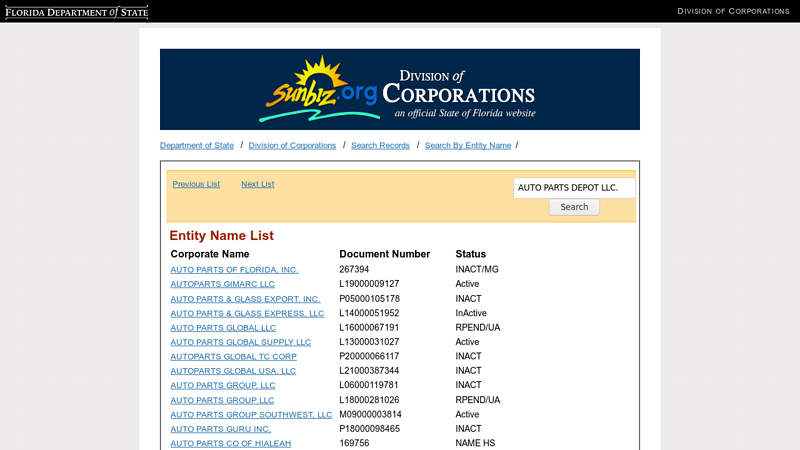Open the Division of Corporations header link
The image size is (800, 450).
click(733, 11)
